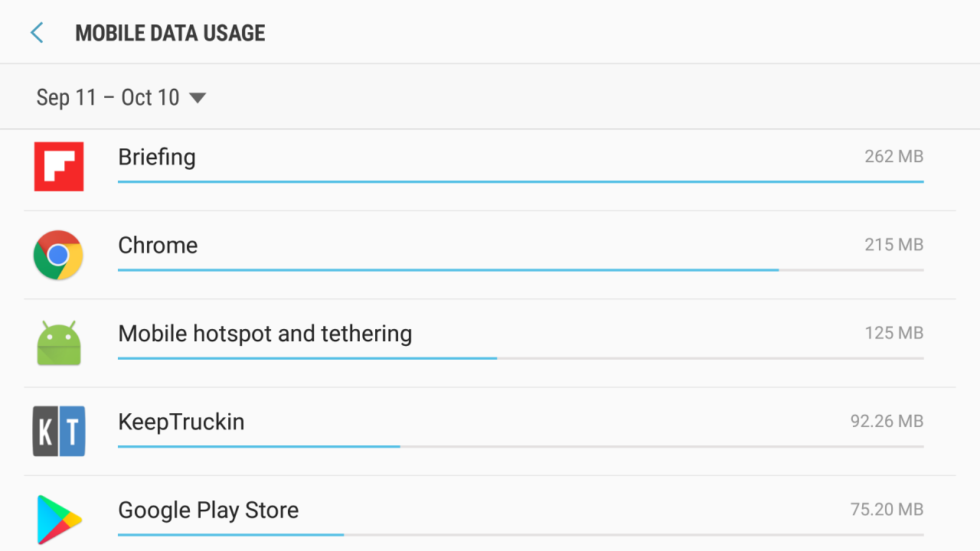The image size is (980, 551).
Task: Open Mobile hotspot and tethering entry
Action: pos(265,334)
